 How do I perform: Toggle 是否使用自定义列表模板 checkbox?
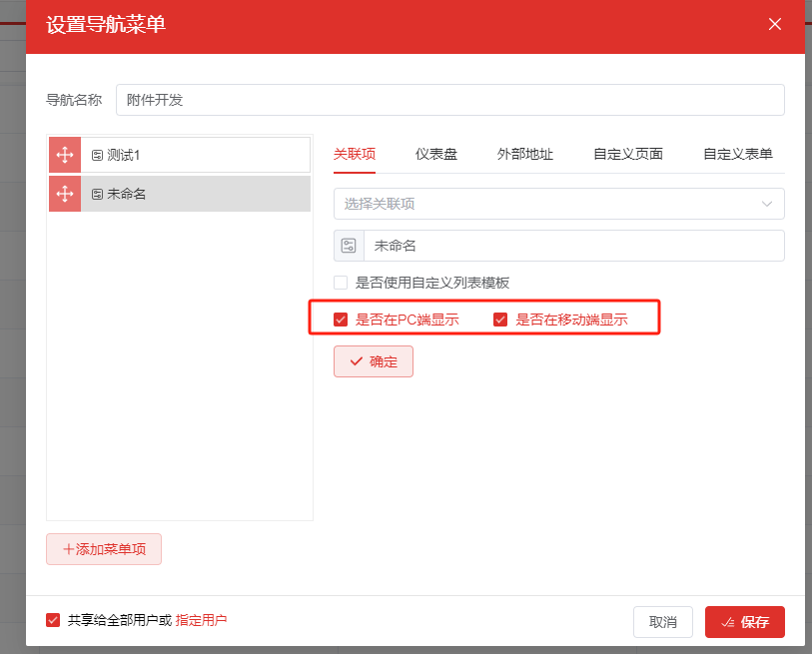(x=342, y=283)
